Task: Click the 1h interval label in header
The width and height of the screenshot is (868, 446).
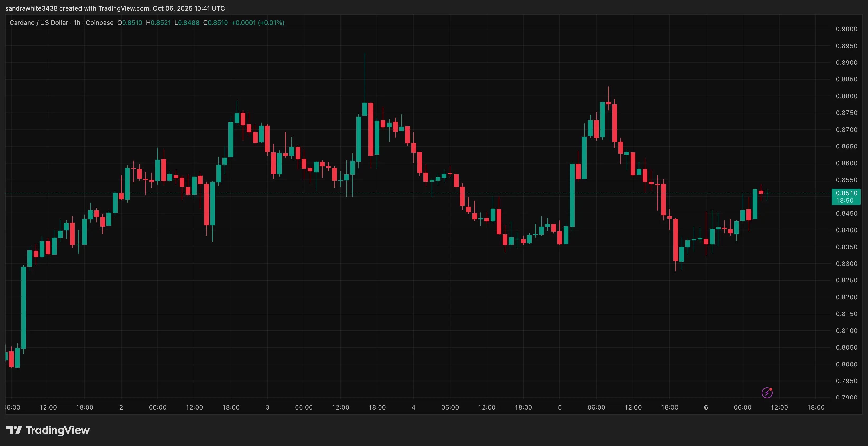Action: pos(77,22)
